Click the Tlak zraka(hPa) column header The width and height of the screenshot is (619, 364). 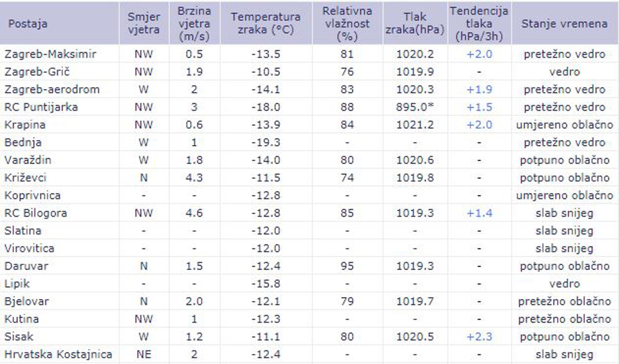(x=415, y=24)
